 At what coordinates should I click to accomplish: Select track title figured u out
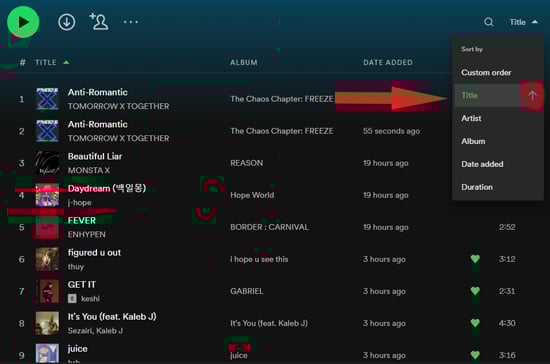[x=94, y=252]
